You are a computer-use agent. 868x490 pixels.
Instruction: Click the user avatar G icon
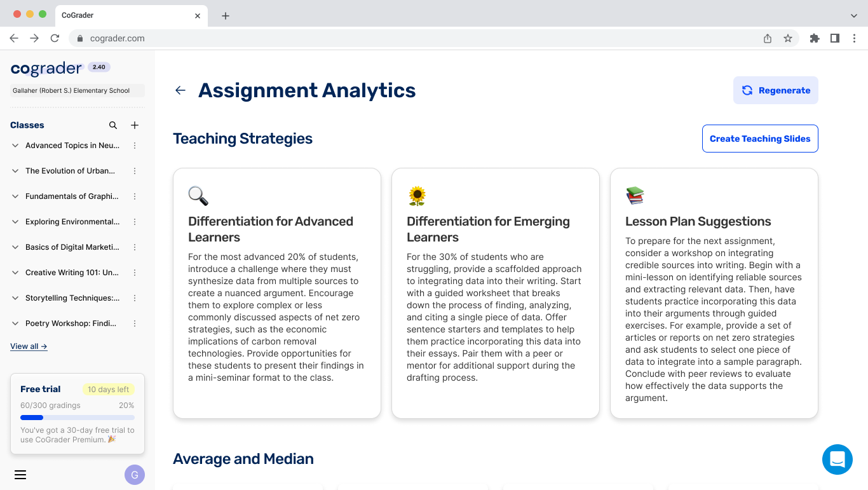click(x=135, y=475)
